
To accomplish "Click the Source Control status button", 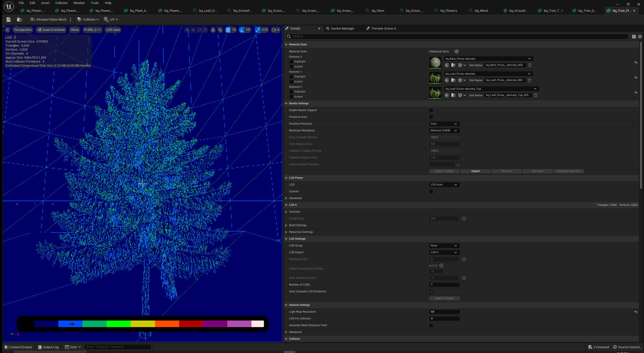I will (x=626, y=347).
